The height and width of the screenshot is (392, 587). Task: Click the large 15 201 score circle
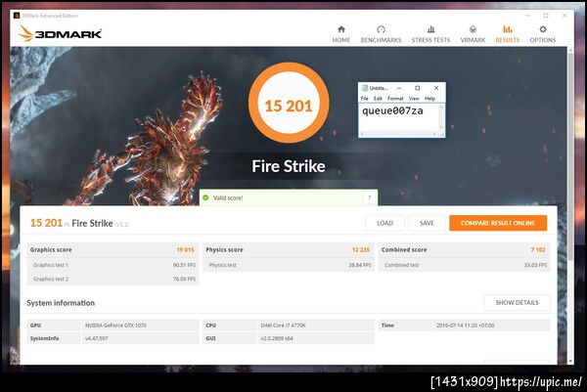(x=289, y=104)
